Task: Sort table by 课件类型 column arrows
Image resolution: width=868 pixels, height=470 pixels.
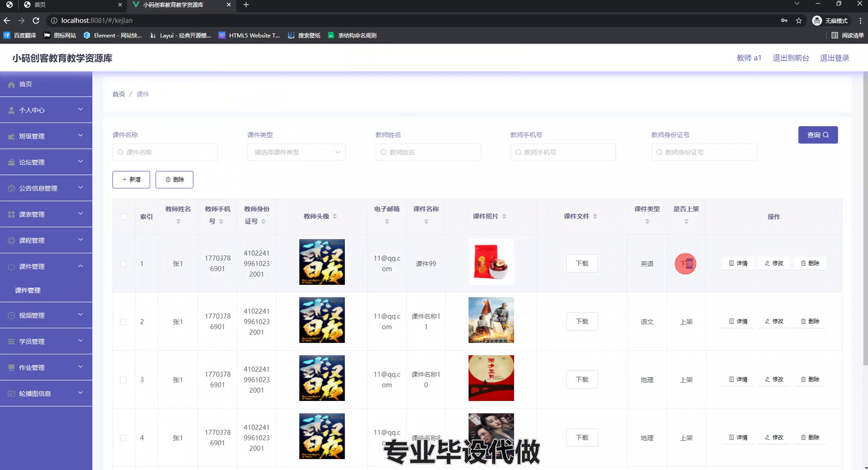Action: pos(647,221)
